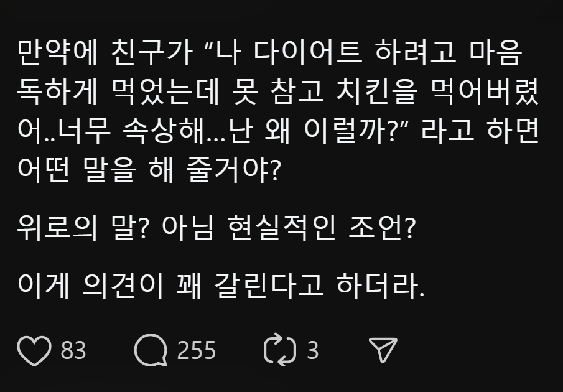563x392 pixels.
Task: Open the 83 likes count
Action: (73, 350)
